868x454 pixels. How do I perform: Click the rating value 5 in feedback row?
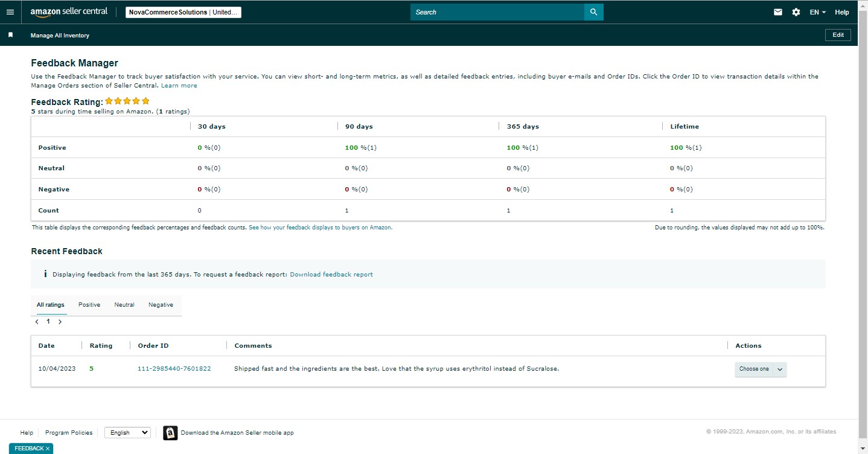pyautogui.click(x=91, y=368)
